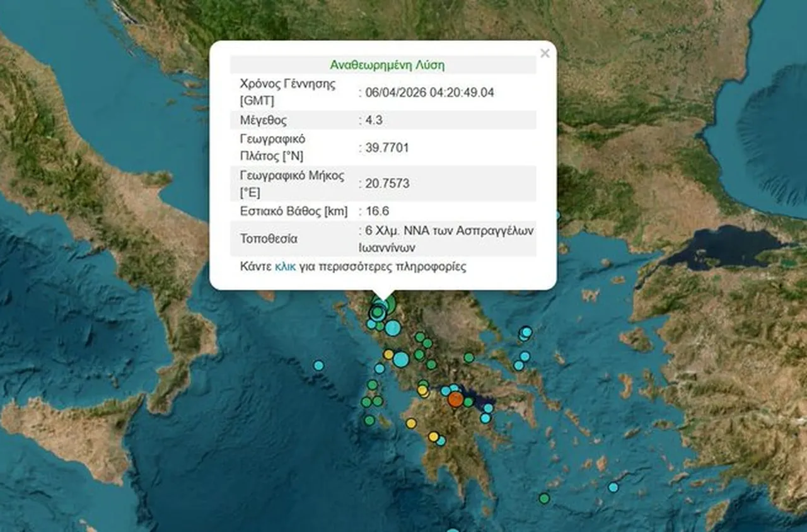Screen dimensions: 807x532
Task: Click the magnitude value 4.3 row
Action: coord(371,120)
